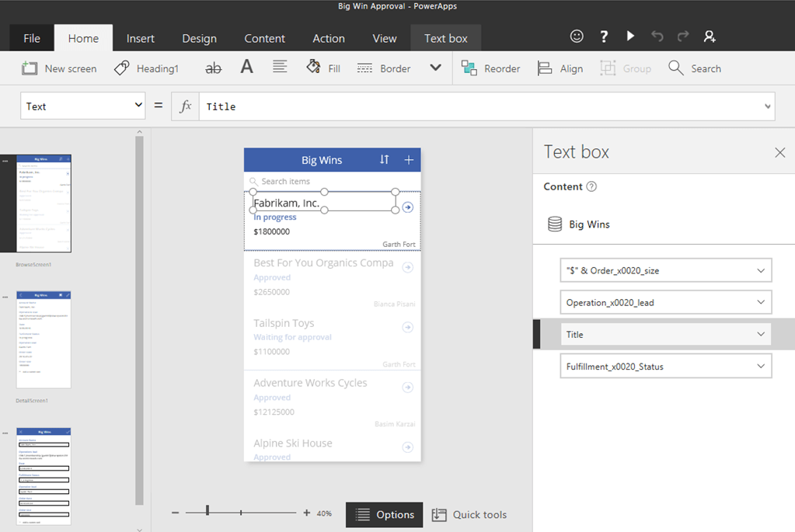Expand the ribbon overflow chevron
Image resolution: width=795 pixels, height=532 pixels.
[x=435, y=68]
